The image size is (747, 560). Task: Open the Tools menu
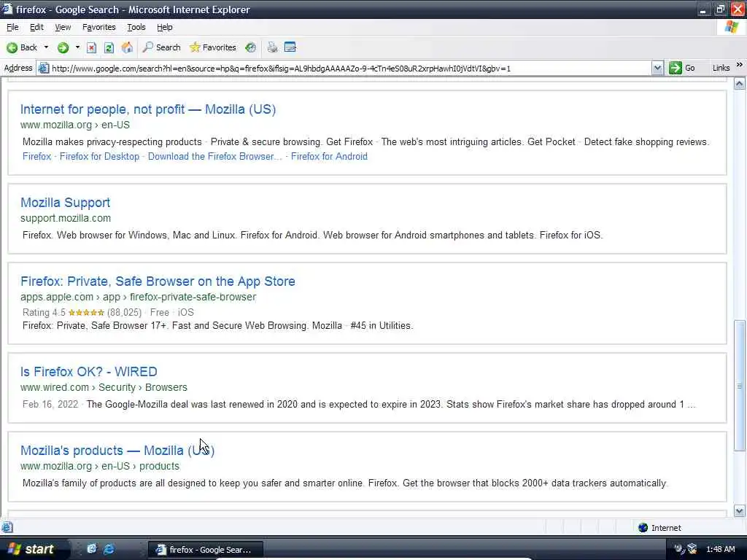click(x=136, y=27)
